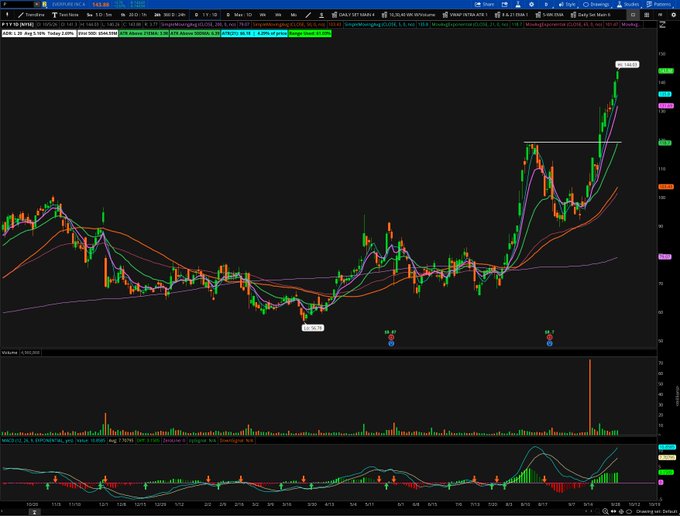
Task: Open the Drawings menu
Action: click(x=596, y=4)
